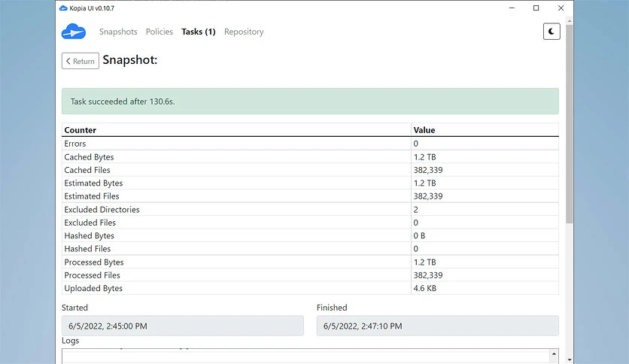The height and width of the screenshot is (364, 629).
Task: Click the Processed Bytes value 1.2 TB
Action: pos(424,262)
